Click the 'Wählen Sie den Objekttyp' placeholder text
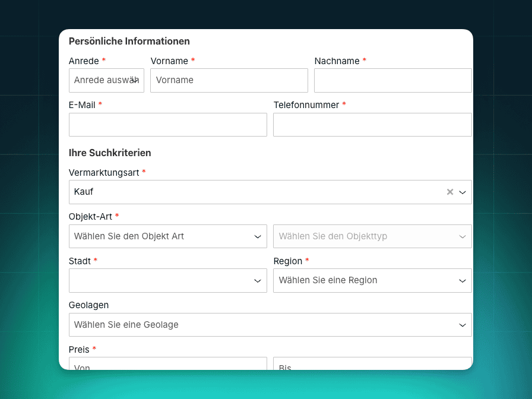The height and width of the screenshot is (399, 532). tap(332, 236)
